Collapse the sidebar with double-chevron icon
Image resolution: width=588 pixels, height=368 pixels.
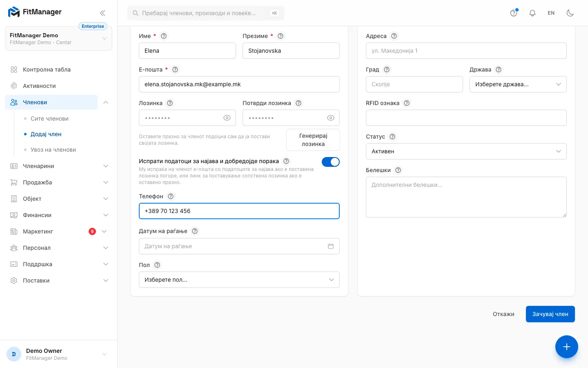coord(102,13)
